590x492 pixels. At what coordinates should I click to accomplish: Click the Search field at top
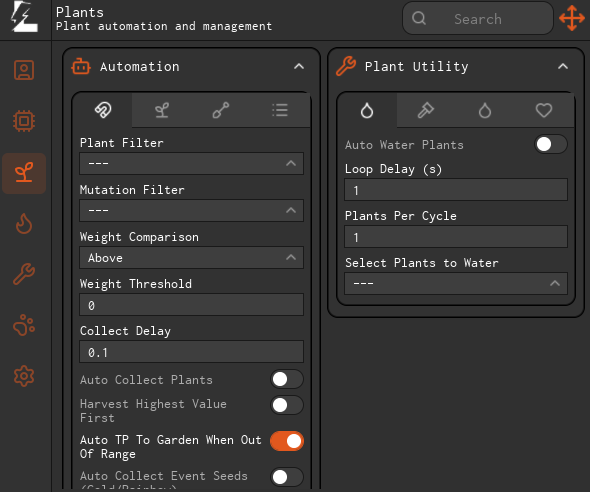(478, 18)
